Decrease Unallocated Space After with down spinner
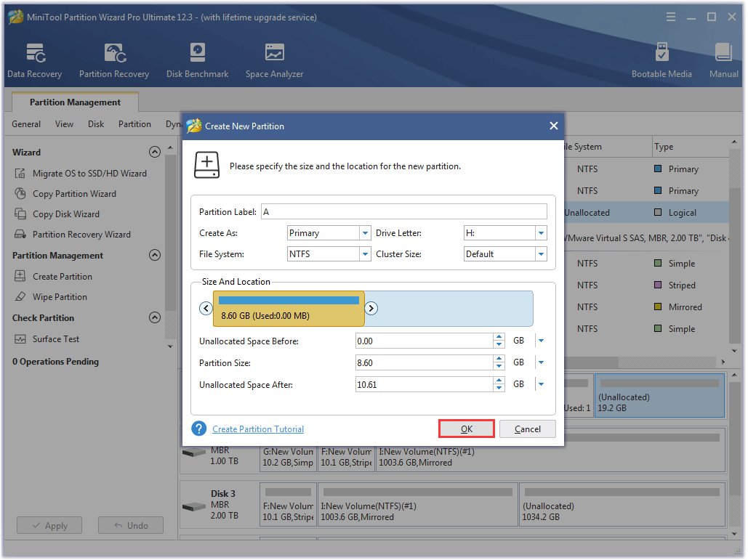The width and height of the screenshot is (748, 560). click(x=499, y=388)
